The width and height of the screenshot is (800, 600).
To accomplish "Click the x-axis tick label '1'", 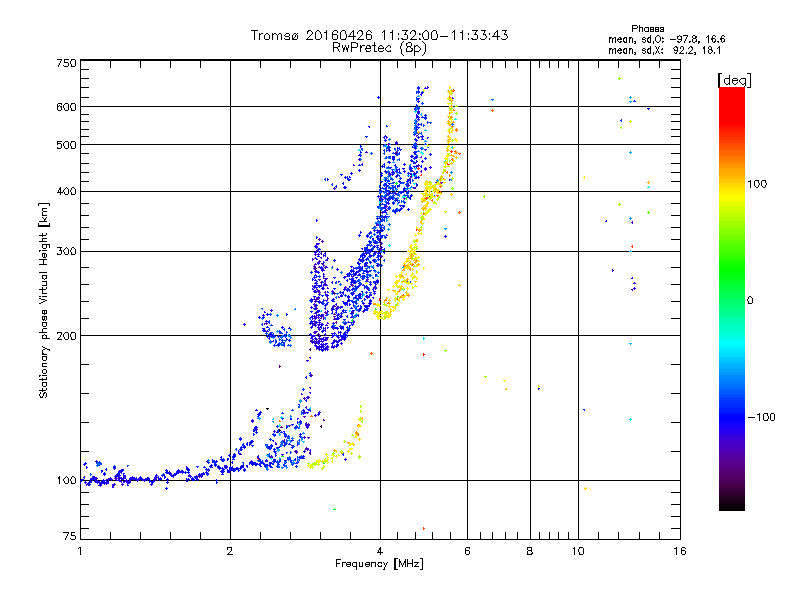I will [x=80, y=551].
